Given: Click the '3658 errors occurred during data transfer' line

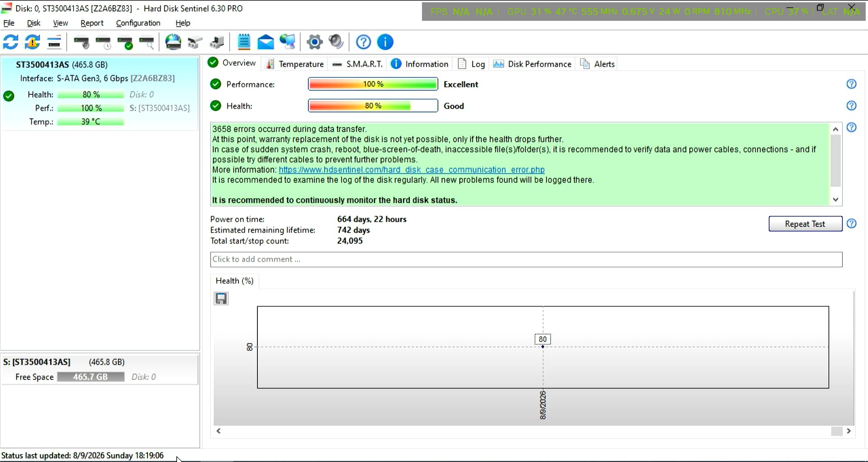Looking at the screenshot, I should pyautogui.click(x=289, y=129).
